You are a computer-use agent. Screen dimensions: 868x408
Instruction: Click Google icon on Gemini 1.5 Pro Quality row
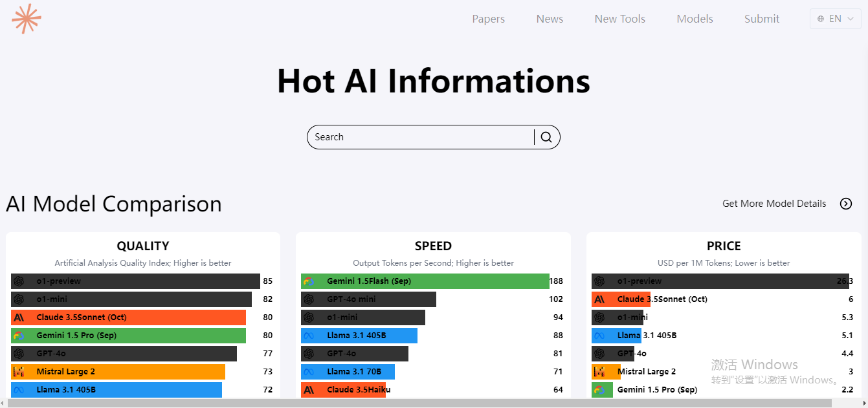click(x=19, y=336)
